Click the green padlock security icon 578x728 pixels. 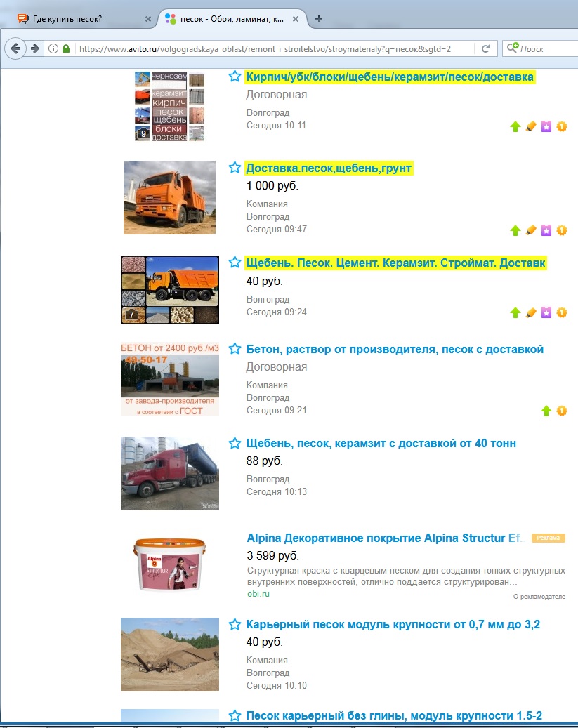pyautogui.click(x=66, y=48)
